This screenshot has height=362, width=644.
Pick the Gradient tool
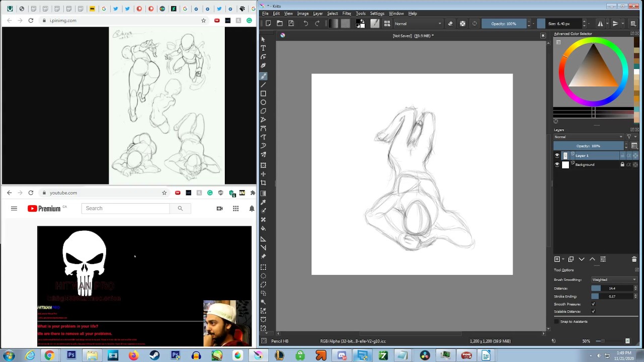coord(263,193)
